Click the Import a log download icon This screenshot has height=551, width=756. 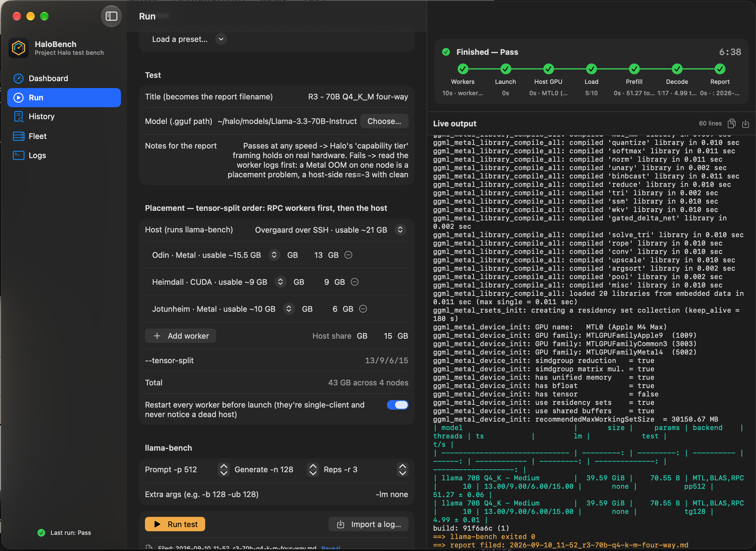[341, 524]
